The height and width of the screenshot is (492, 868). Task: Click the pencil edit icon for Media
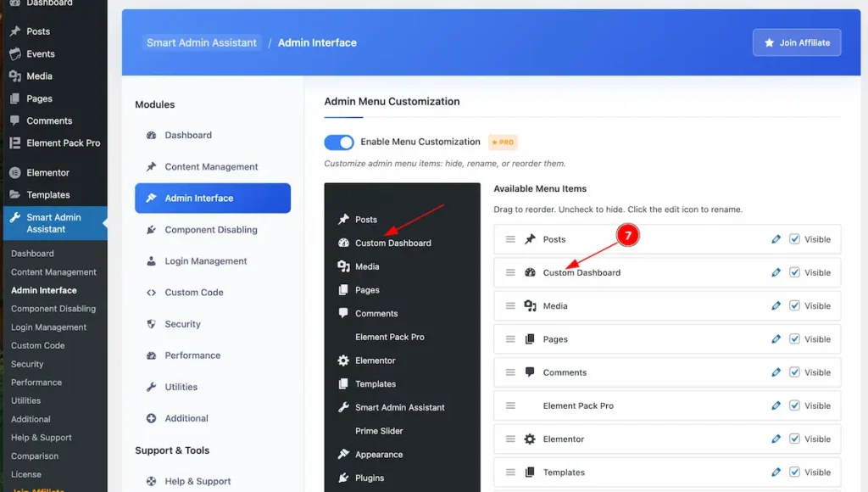click(776, 306)
